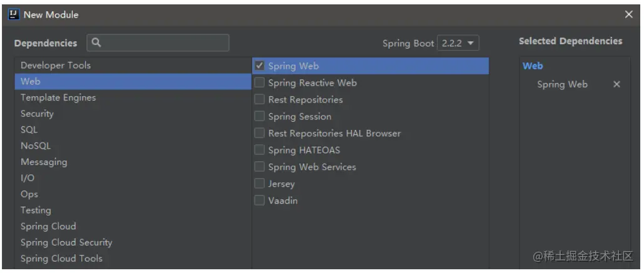Screen dimensions: 644x273
Task: Select the Spring Cloud category
Action: 133,226
